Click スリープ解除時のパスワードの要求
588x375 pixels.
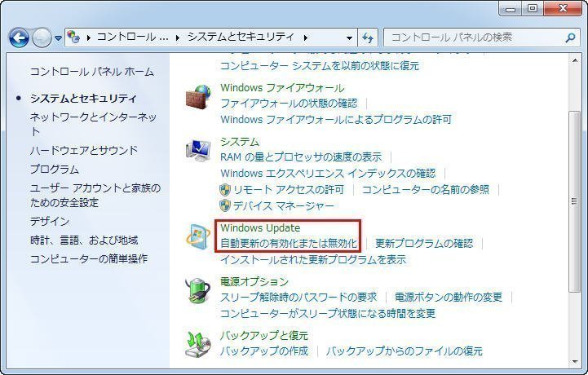(298, 297)
